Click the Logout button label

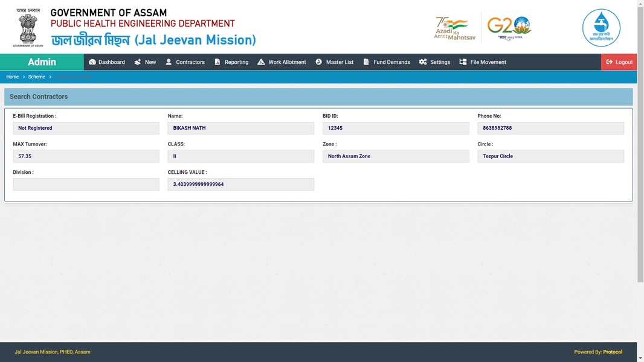624,62
